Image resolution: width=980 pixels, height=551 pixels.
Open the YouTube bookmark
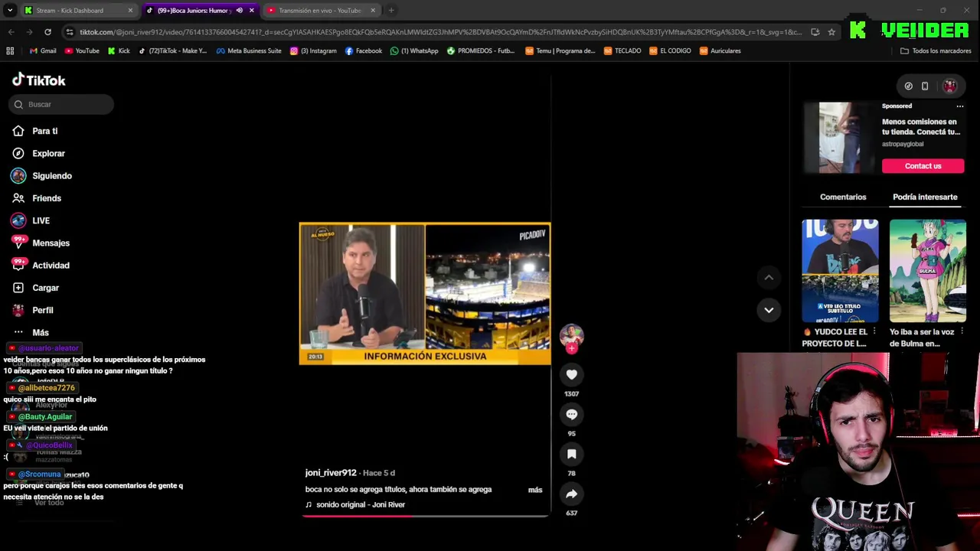(82, 51)
